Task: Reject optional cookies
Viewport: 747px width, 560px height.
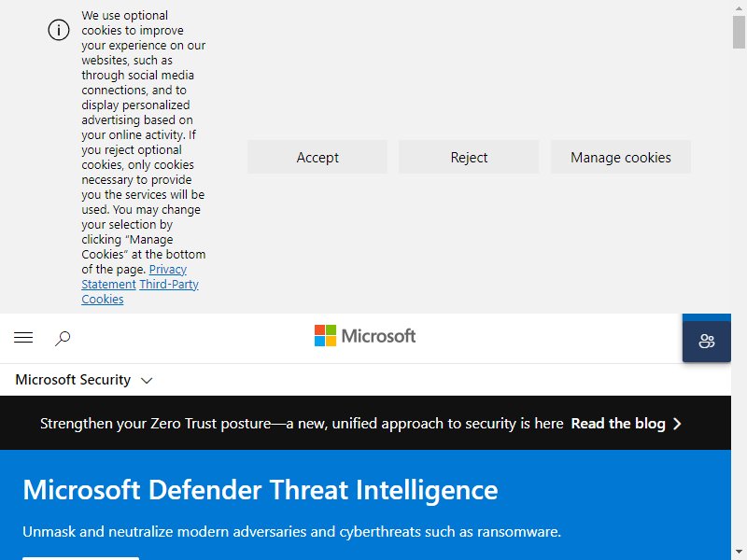Action: (x=469, y=157)
